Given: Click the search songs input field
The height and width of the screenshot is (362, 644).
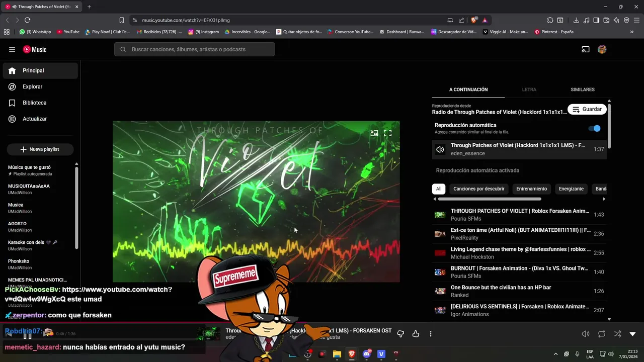Looking at the screenshot, I should (x=194, y=49).
